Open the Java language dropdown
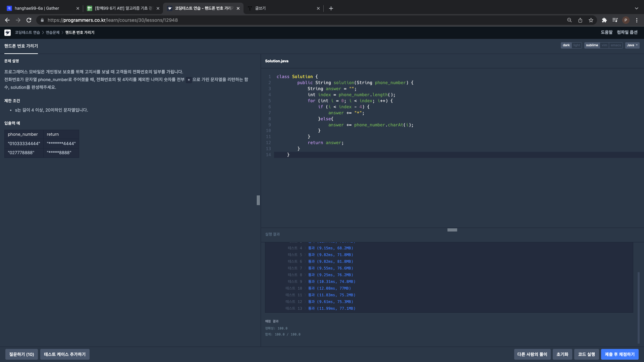This screenshot has height=362, width=644. click(x=632, y=45)
